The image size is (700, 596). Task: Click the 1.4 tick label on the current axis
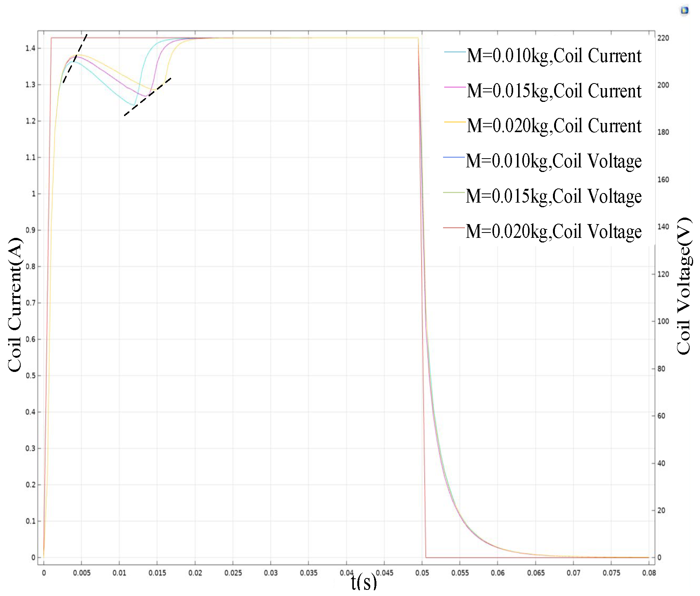(31, 48)
